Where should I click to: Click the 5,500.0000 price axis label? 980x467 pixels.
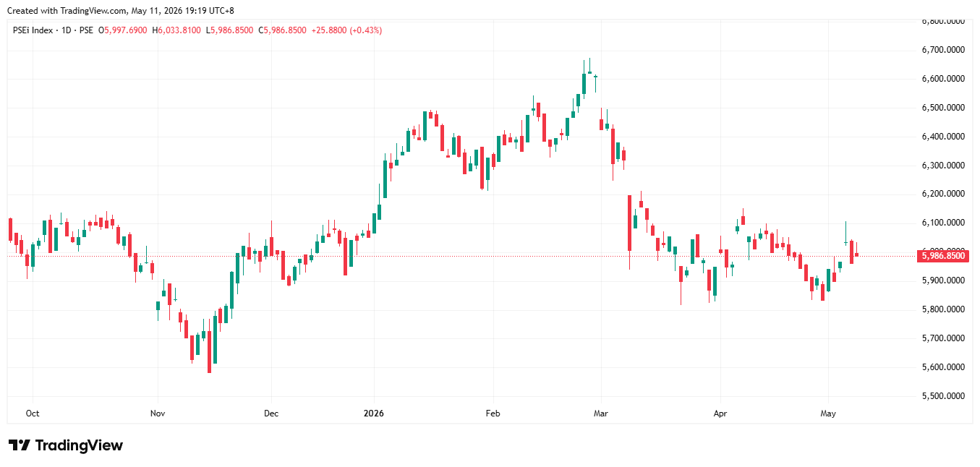click(943, 396)
